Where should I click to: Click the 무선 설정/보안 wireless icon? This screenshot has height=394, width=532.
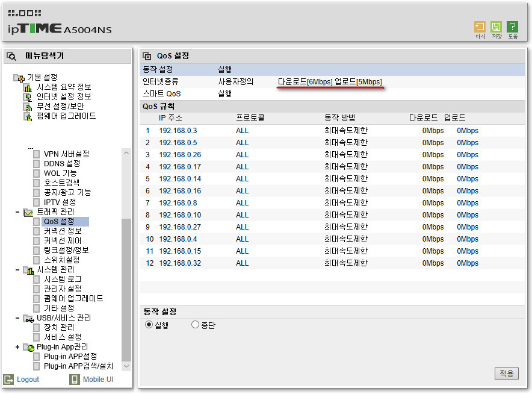(x=28, y=107)
